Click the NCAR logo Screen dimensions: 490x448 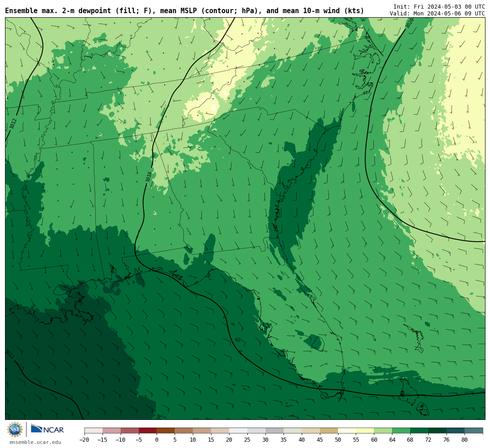(48, 429)
